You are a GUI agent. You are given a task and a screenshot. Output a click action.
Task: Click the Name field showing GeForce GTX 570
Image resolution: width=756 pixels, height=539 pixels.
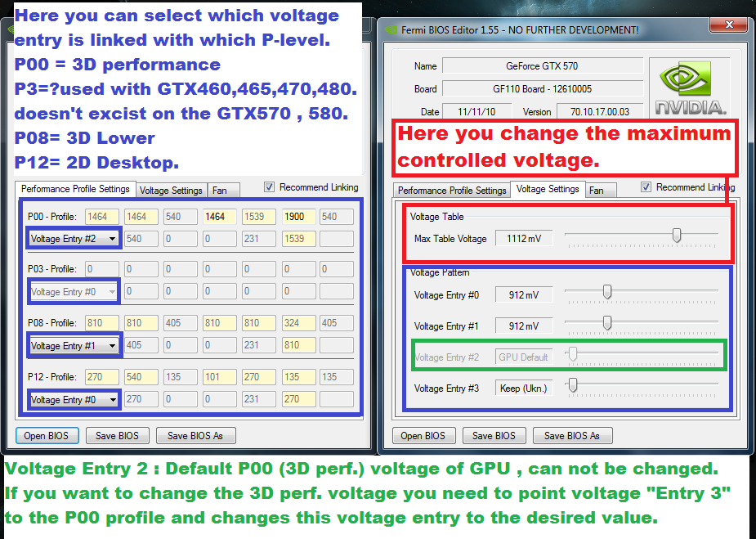pos(543,66)
